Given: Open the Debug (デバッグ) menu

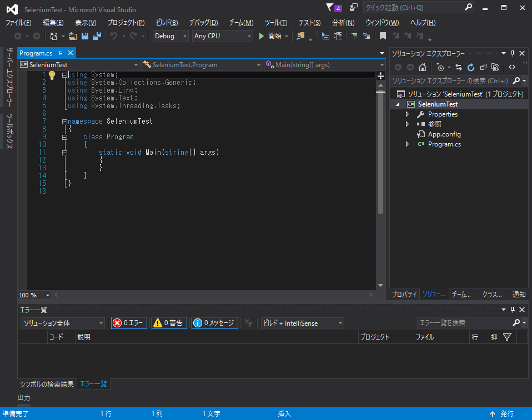Looking at the screenshot, I should (x=203, y=23).
